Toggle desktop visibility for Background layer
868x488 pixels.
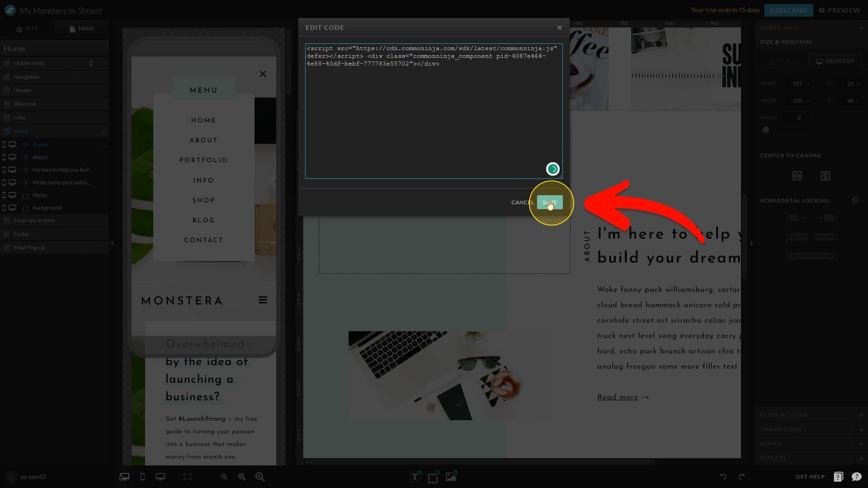12,208
